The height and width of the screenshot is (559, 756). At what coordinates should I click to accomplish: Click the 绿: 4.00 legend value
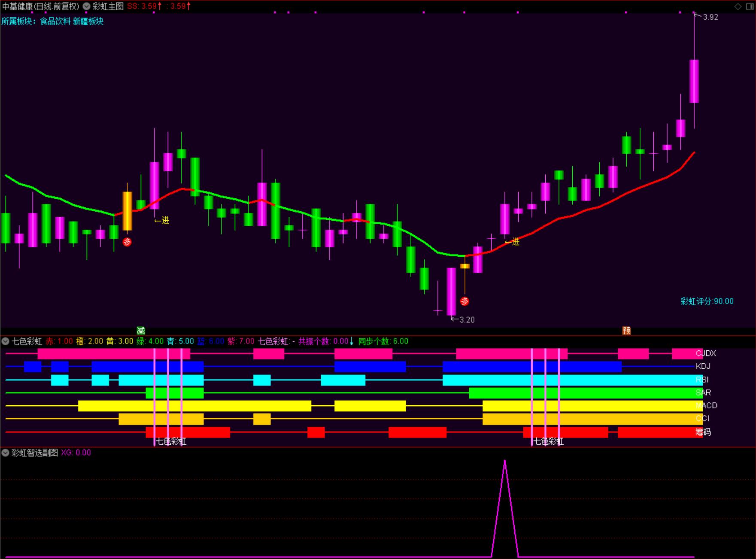[150, 341]
